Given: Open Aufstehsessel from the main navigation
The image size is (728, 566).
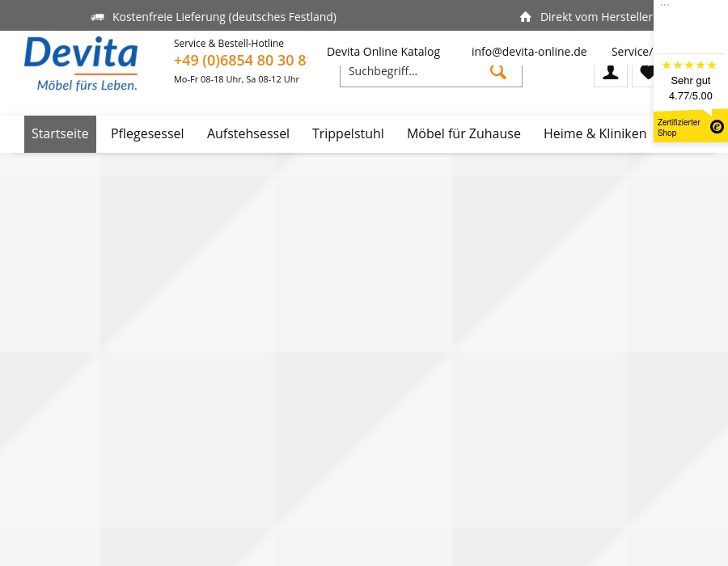Looking at the screenshot, I should [x=248, y=133].
